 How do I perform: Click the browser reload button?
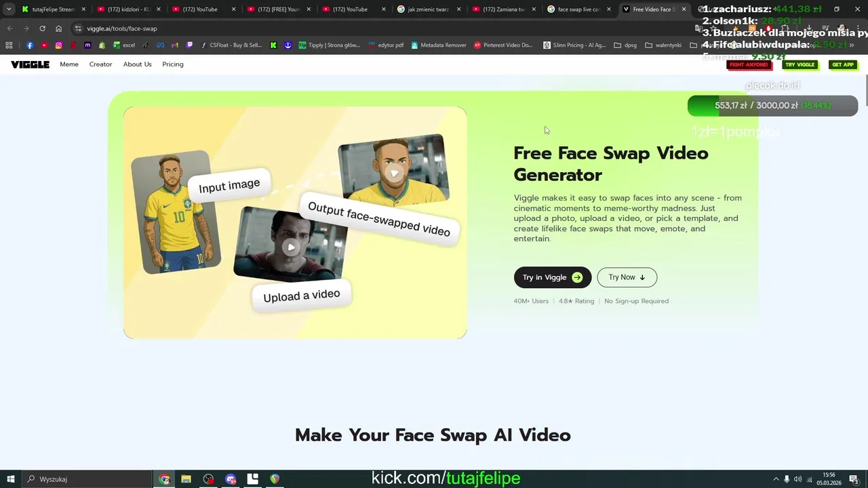[42, 28]
